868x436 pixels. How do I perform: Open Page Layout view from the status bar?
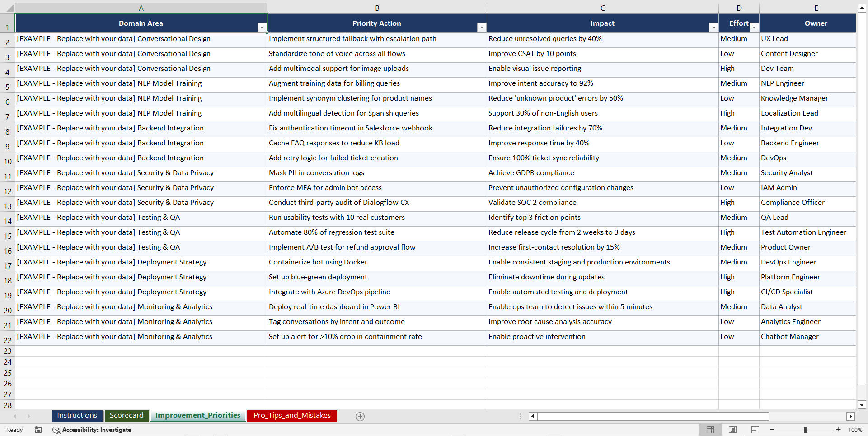click(x=732, y=430)
